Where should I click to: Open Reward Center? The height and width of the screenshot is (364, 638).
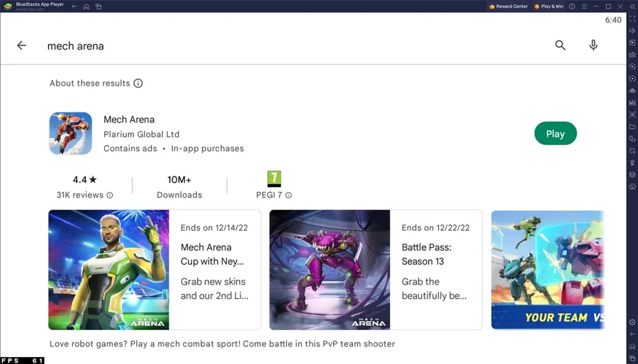tap(508, 6)
